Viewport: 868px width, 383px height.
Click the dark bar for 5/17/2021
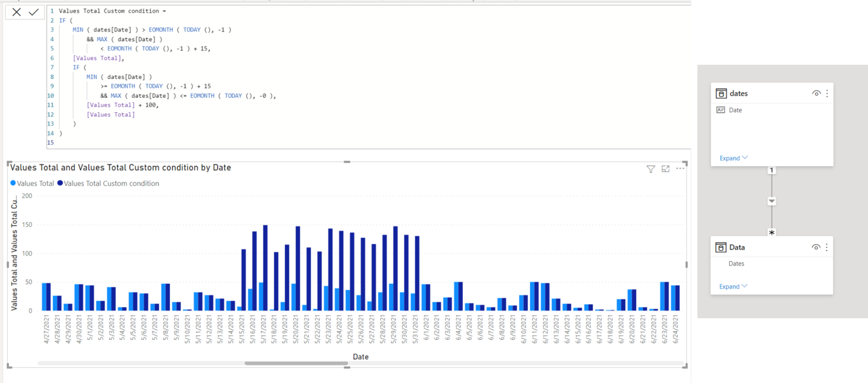[x=266, y=268]
